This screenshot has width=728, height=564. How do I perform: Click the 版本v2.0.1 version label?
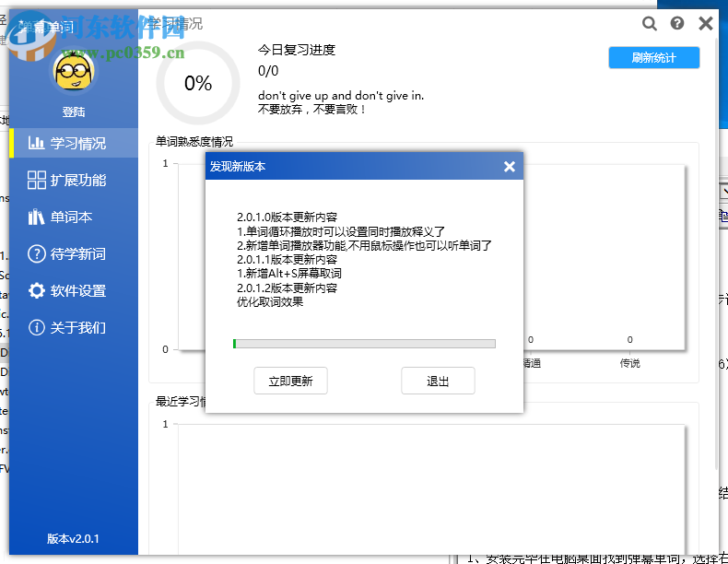coord(73,538)
